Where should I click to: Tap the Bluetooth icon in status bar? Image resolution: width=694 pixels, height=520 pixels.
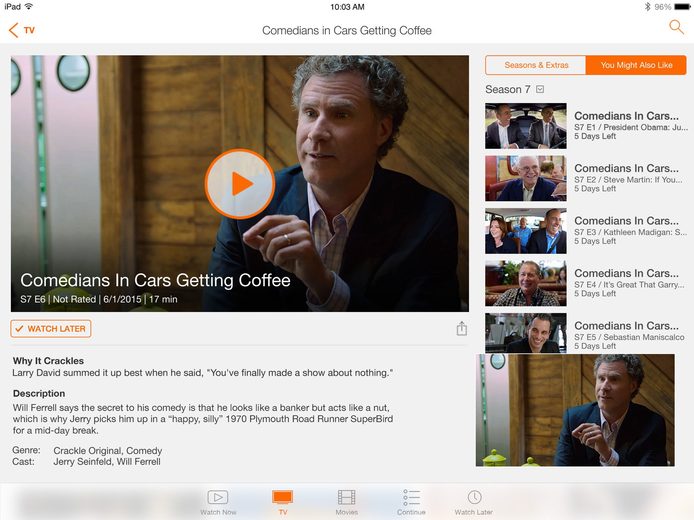[x=647, y=7]
